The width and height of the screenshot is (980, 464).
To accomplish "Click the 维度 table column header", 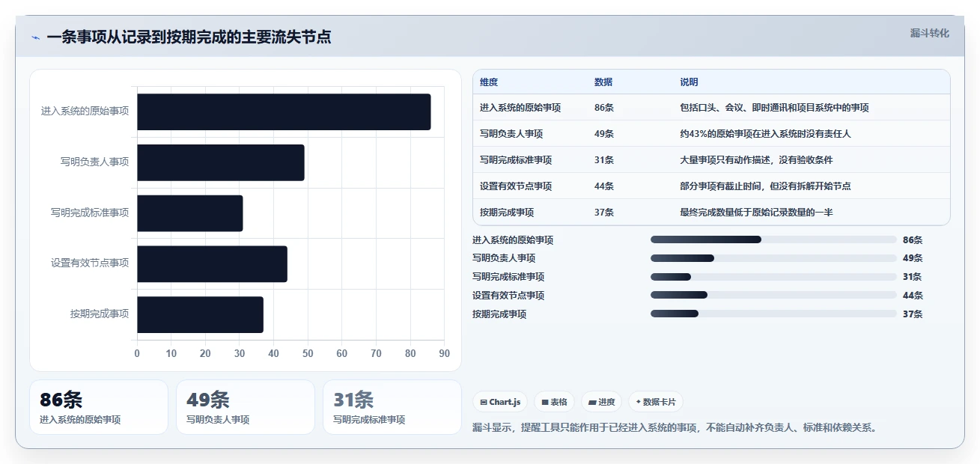I will [x=489, y=82].
